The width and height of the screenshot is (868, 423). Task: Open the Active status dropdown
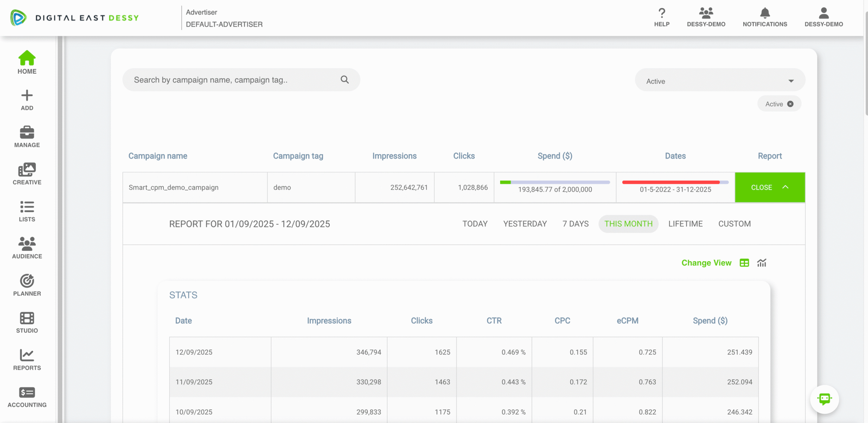(719, 81)
